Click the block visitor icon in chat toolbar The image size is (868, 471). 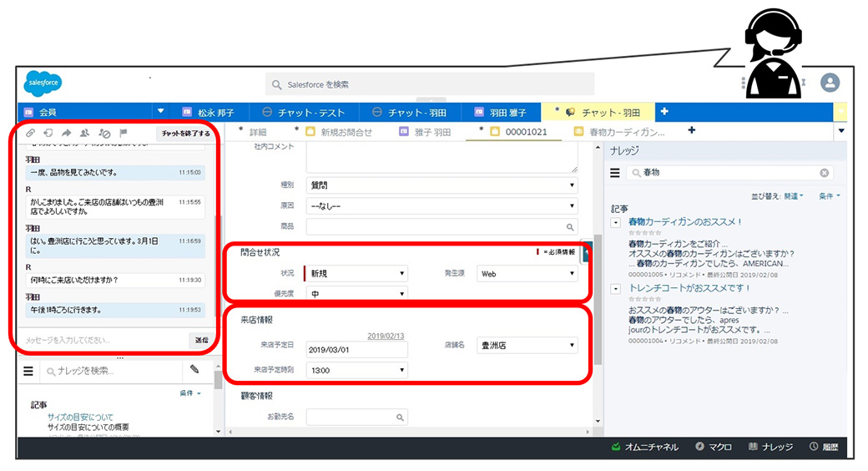(104, 133)
